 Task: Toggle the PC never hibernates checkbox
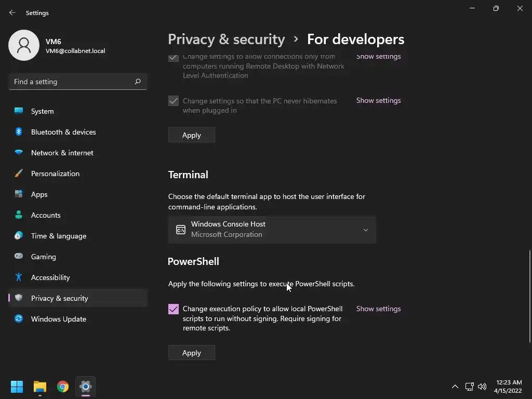174,101
